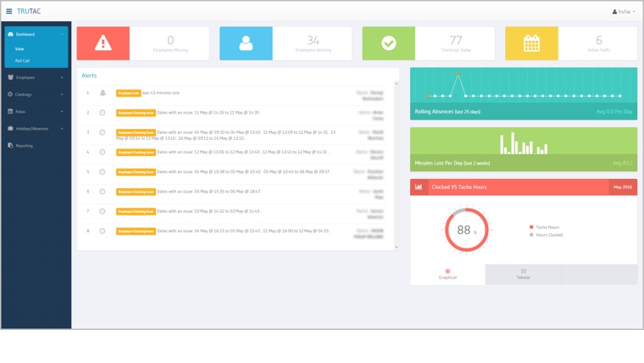Expand the Employees sidebar menu
Screen dimensions: 644x363
(x=36, y=77)
